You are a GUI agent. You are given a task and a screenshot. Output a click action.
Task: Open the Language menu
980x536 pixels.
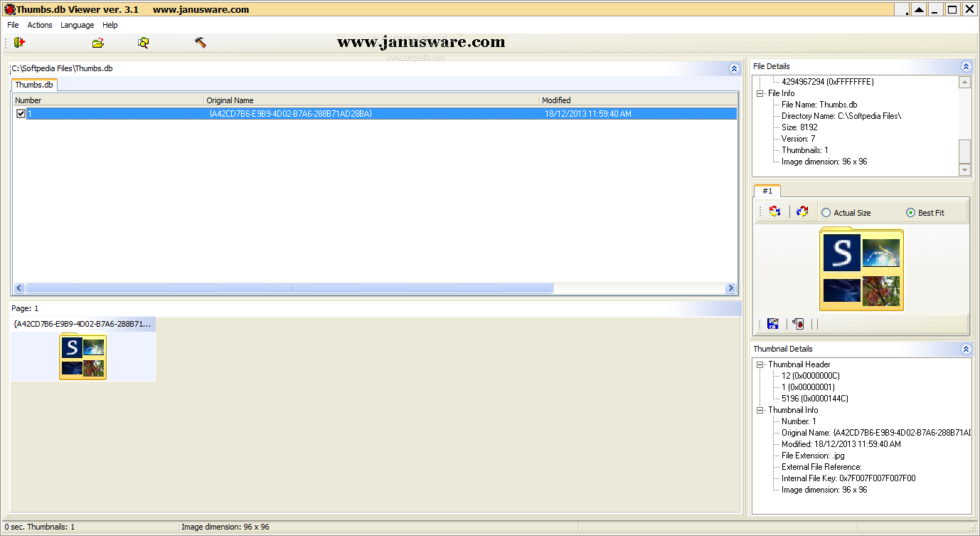[x=78, y=25]
